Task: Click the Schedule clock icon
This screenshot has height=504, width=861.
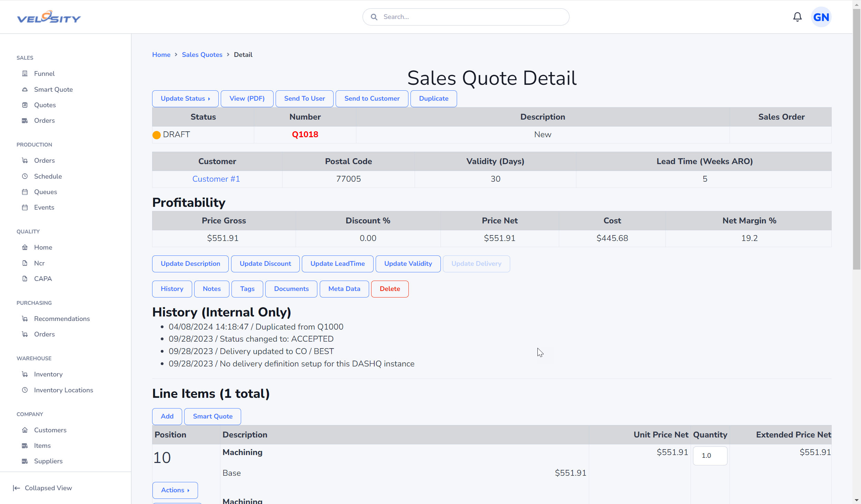Action: click(25, 176)
